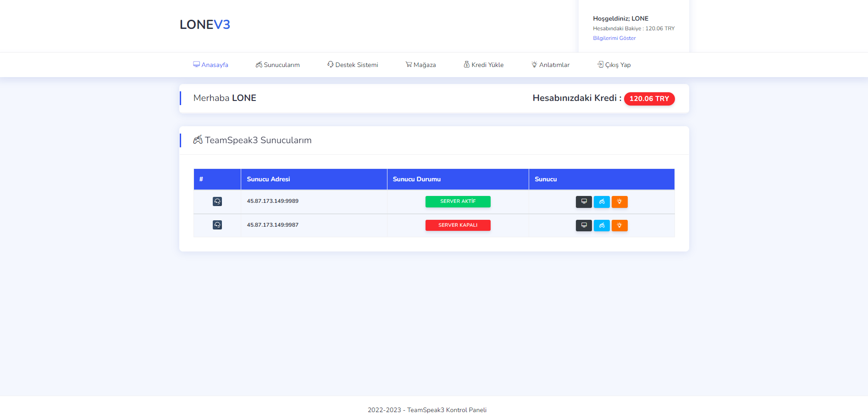Image resolution: width=868 pixels, height=419 pixels.
Task: Open Anlatımlar tutorials menu
Action: pyautogui.click(x=550, y=65)
